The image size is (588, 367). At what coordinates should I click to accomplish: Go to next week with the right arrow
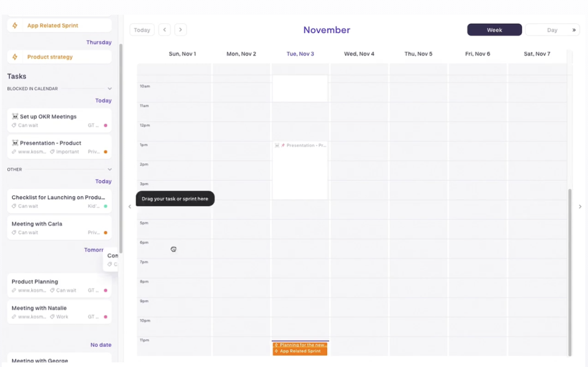[x=180, y=29]
